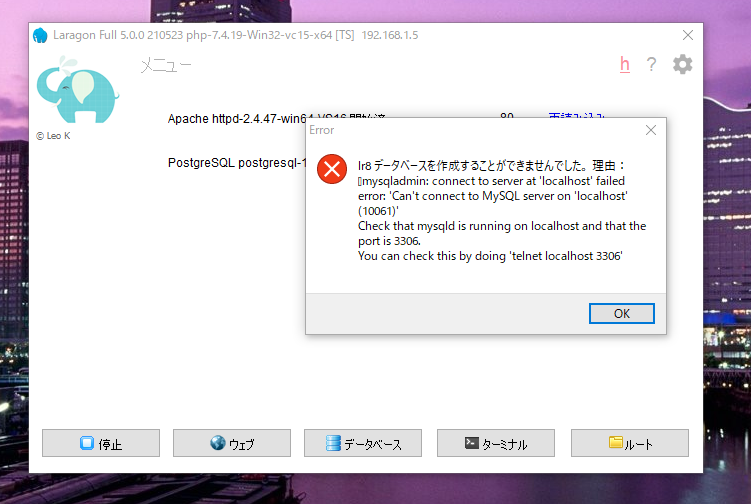This screenshot has width=751, height=504.
Task: Click the Apache 再読み込み reload link
Action: click(577, 115)
